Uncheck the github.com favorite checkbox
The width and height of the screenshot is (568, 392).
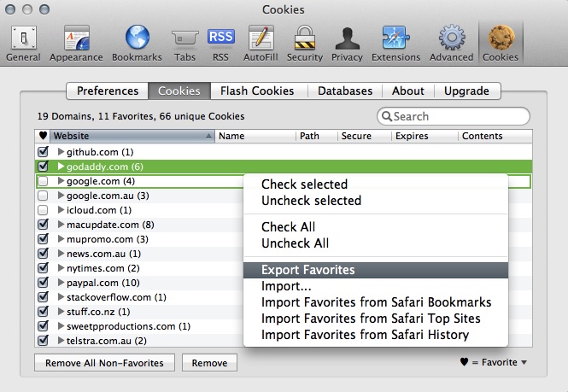coord(43,152)
